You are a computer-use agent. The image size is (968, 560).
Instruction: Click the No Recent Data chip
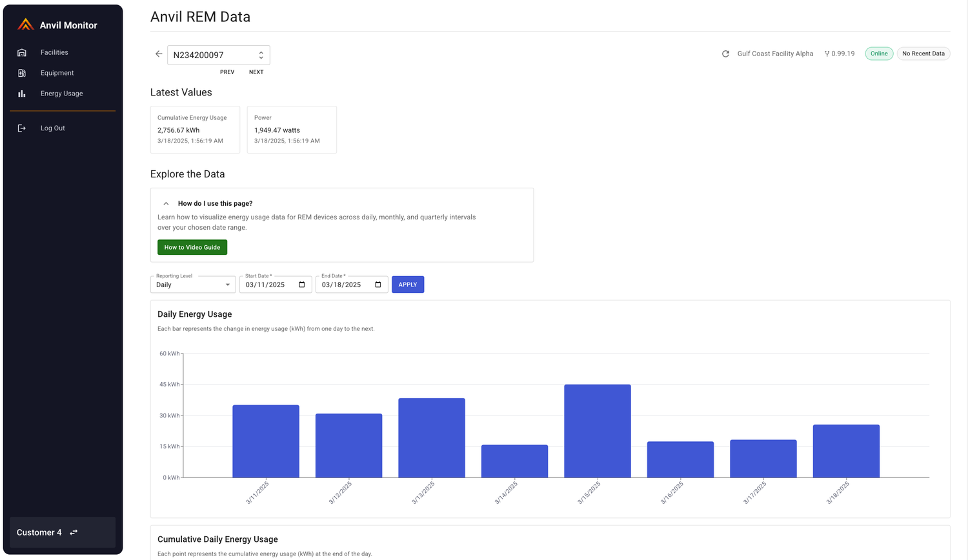point(923,54)
